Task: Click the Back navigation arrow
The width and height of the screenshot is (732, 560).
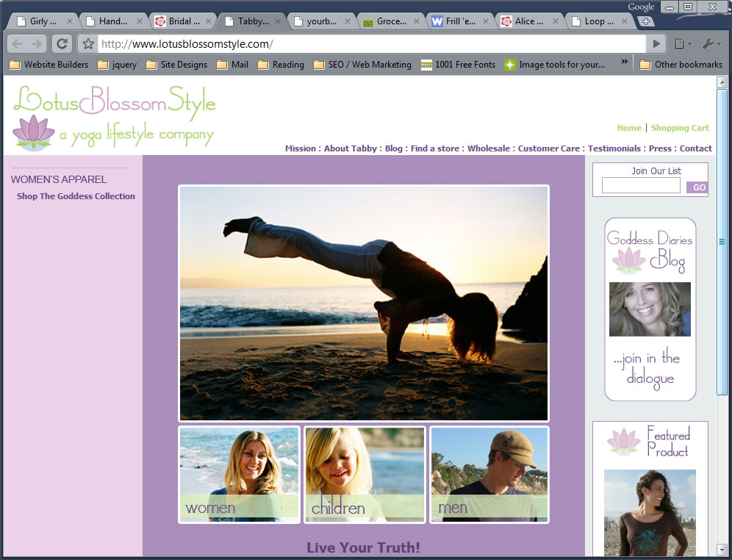Action: pos(17,44)
